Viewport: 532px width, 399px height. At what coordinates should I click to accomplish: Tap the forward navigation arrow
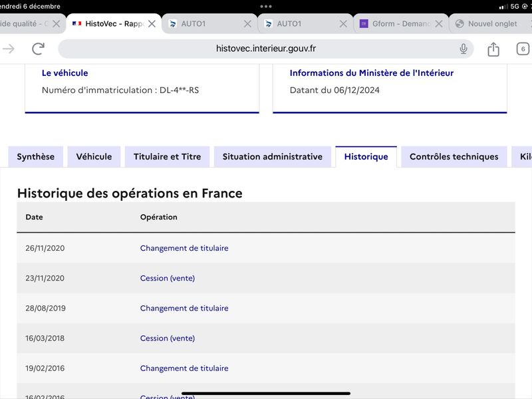pos(9,49)
